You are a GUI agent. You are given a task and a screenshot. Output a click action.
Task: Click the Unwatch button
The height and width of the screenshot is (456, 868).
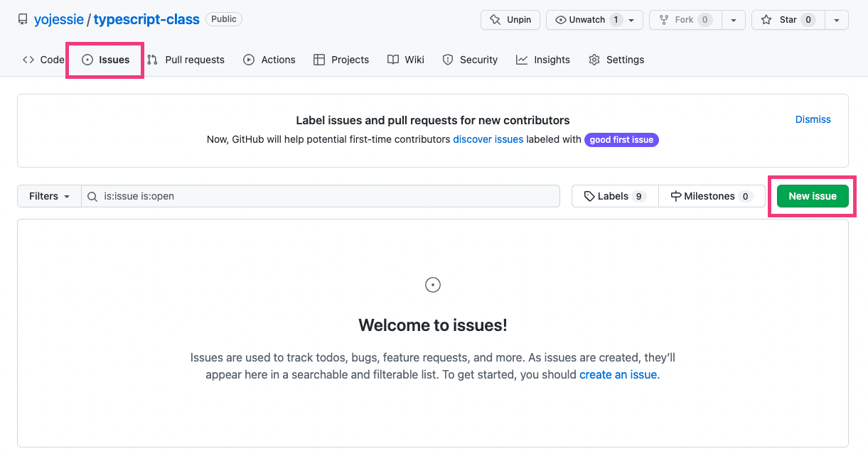(594, 20)
